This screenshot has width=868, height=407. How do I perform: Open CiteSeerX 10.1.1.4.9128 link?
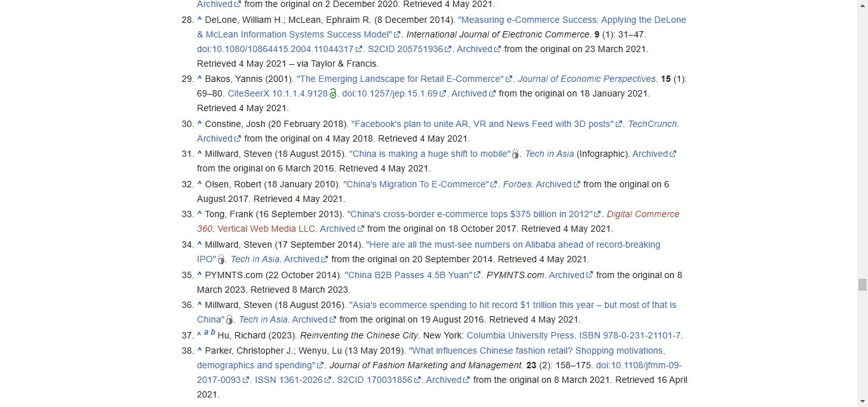278,93
